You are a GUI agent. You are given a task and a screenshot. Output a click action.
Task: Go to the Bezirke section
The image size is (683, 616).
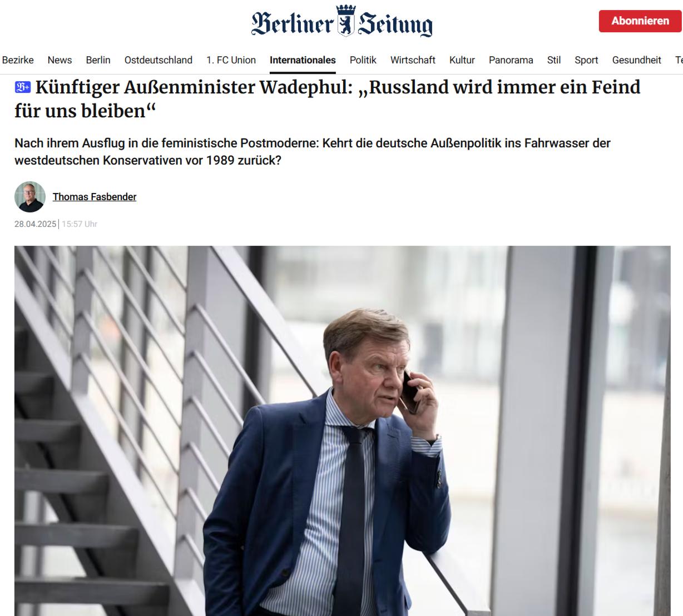[x=18, y=60]
